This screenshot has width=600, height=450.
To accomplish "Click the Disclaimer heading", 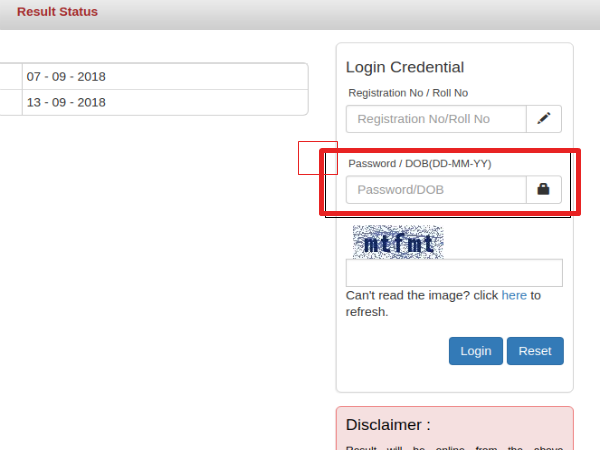I will [x=388, y=425].
